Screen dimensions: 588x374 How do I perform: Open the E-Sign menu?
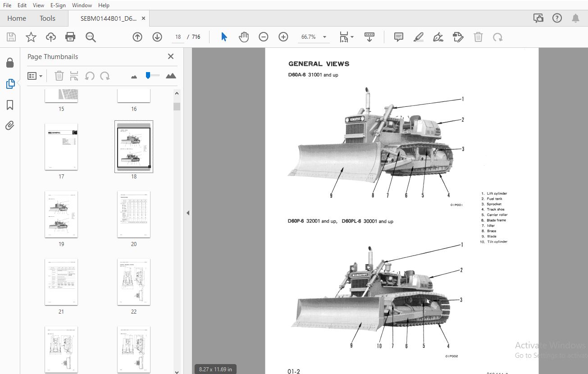pyautogui.click(x=58, y=5)
